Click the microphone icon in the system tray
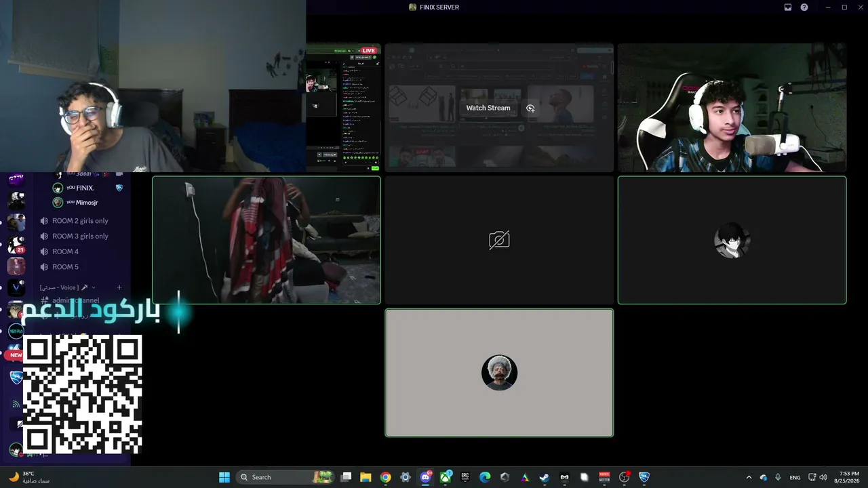This screenshot has width=868, height=488. point(778,477)
